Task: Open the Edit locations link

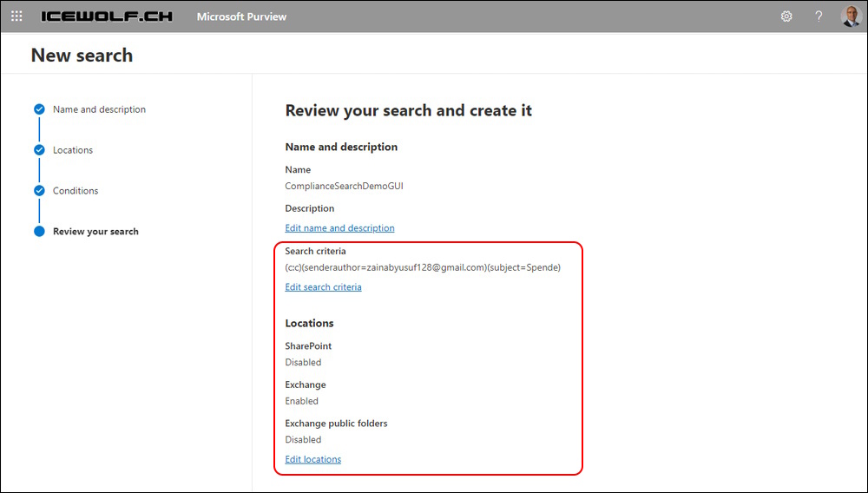Action: pos(312,459)
